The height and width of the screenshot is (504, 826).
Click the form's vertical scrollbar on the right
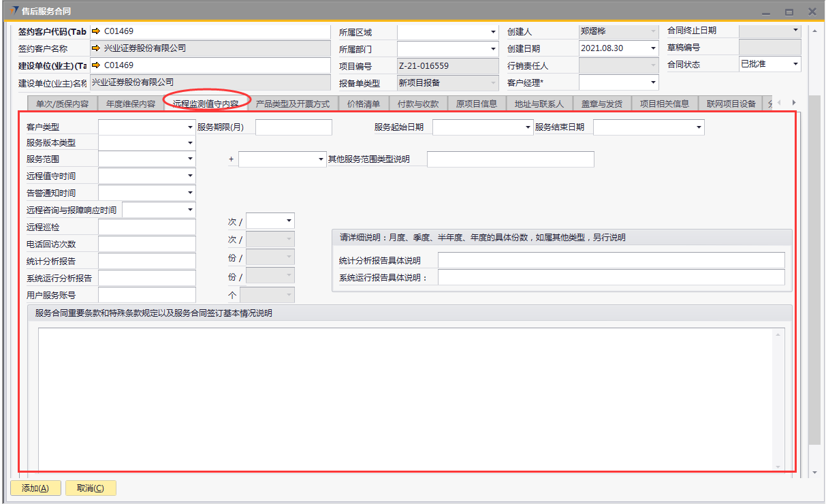814,238
